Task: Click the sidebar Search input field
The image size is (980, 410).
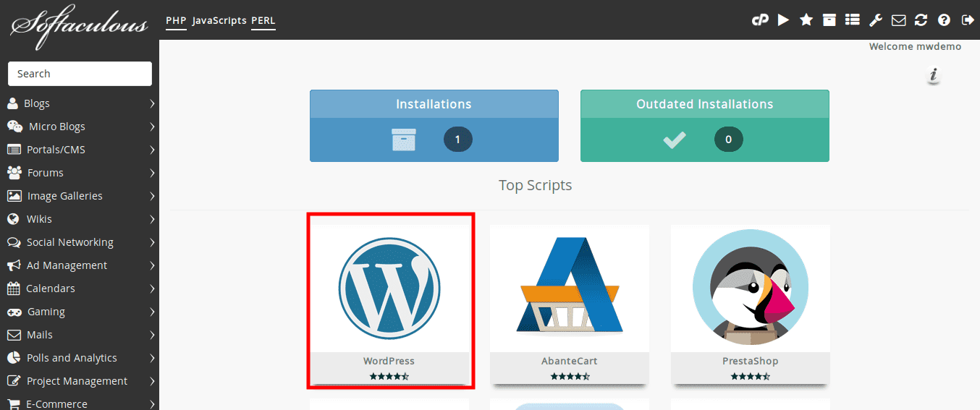Action: (x=80, y=74)
